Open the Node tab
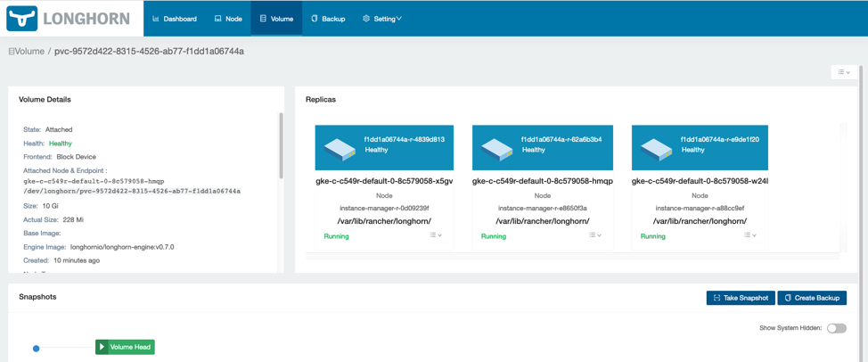868x362 pixels. (x=228, y=19)
